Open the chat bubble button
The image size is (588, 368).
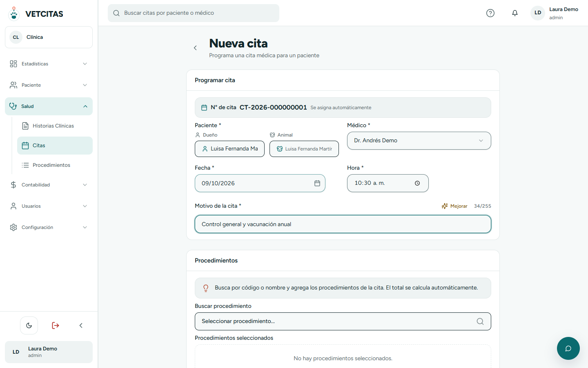(x=568, y=348)
